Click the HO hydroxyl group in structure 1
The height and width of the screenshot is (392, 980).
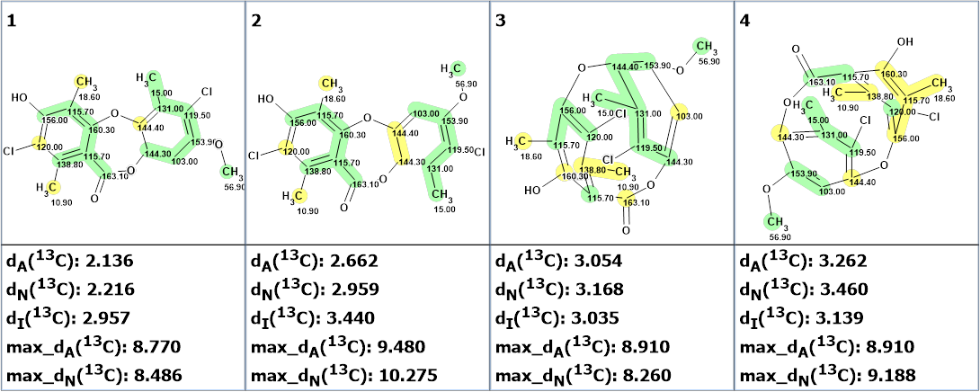19,97
